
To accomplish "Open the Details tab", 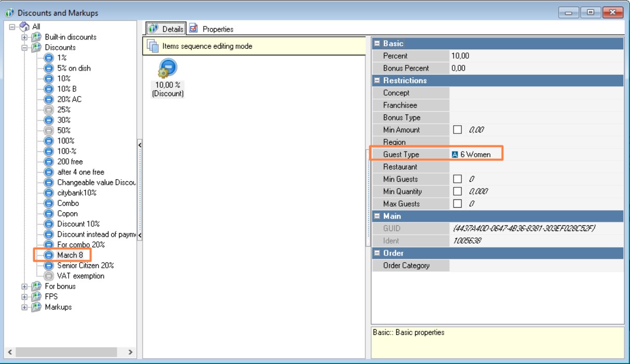I will click(x=166, y=29).
